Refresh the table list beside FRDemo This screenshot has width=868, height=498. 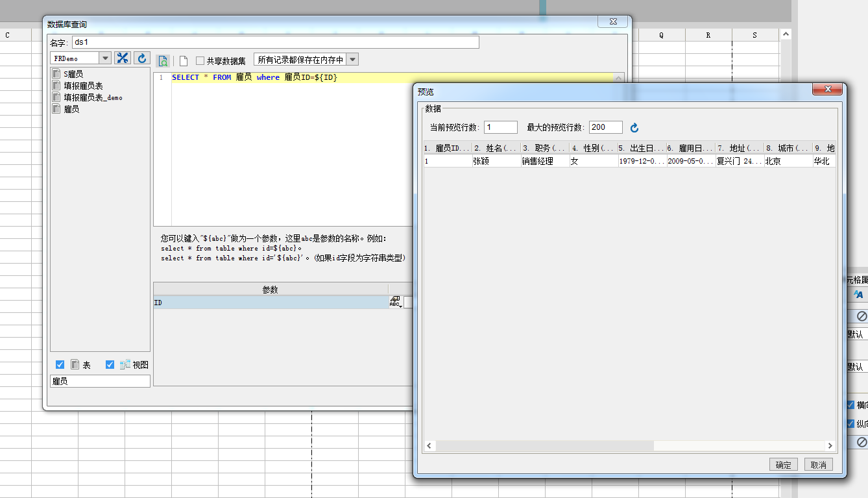point(142,58)
